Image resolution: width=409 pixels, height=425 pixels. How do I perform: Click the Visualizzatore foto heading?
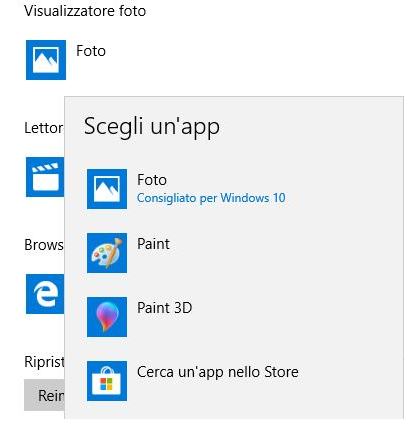(85, 11)
